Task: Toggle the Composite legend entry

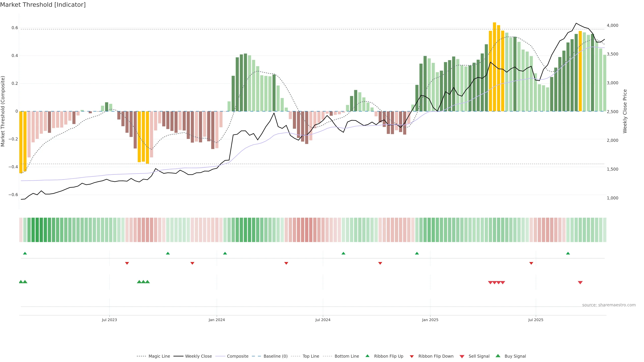Action: [237, 356]
